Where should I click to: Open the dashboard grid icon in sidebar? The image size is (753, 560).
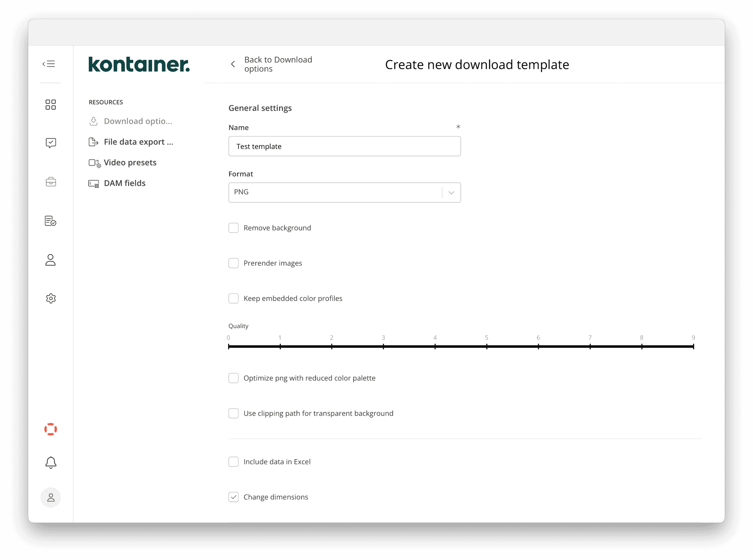pyautogui.click(x=51, y=104)
